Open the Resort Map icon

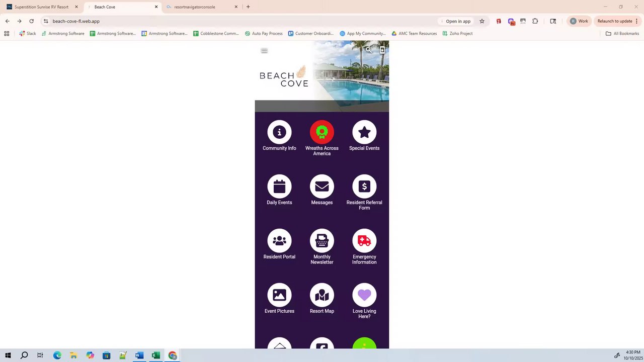322,295
